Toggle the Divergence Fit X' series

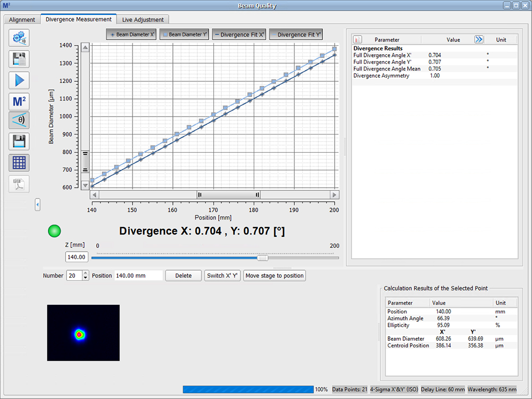(239, 34)
